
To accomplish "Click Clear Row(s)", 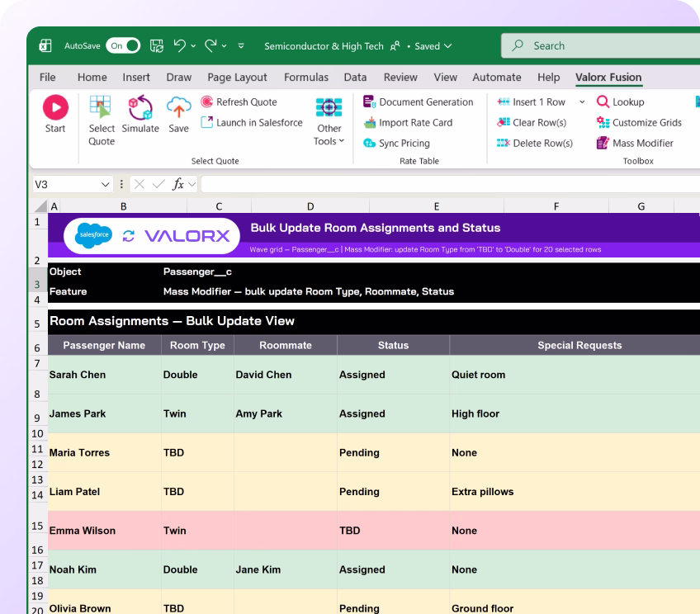I will (x=532, y=122).
